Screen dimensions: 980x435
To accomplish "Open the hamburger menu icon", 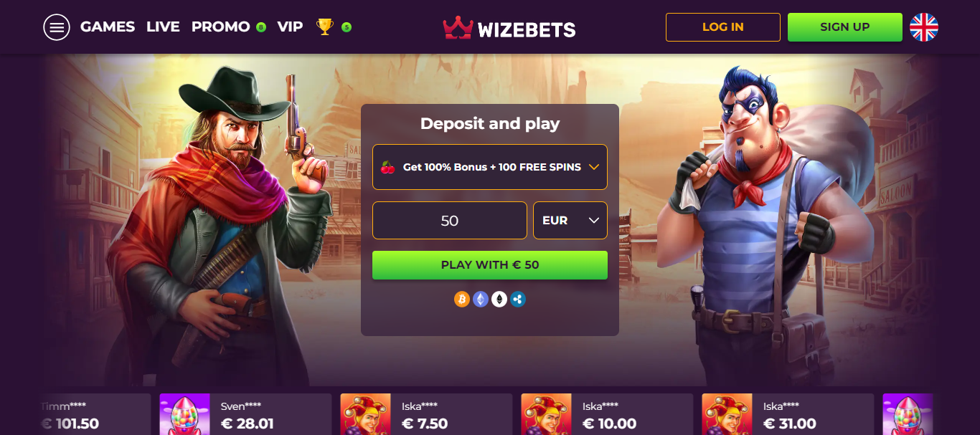I will pos(56,27).
